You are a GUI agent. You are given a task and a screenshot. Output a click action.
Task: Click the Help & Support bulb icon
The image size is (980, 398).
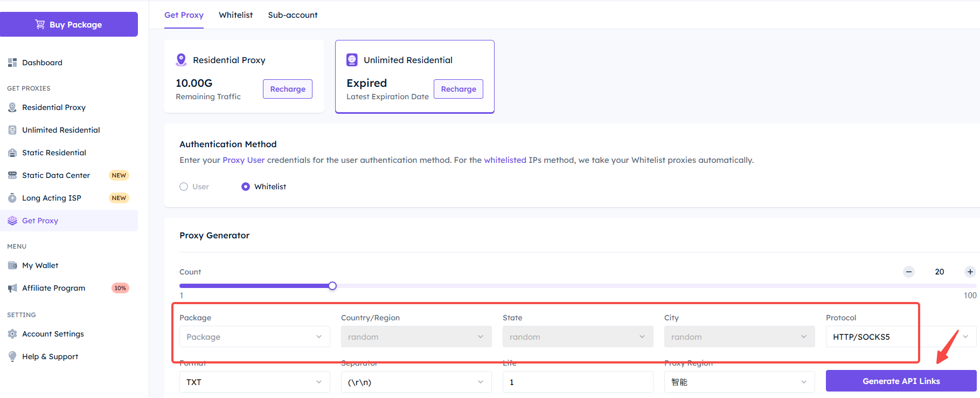click(12, 356)
